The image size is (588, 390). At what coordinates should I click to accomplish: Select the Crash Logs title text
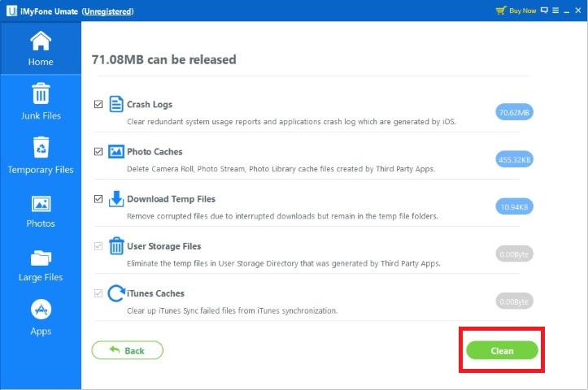click(150, 105)
